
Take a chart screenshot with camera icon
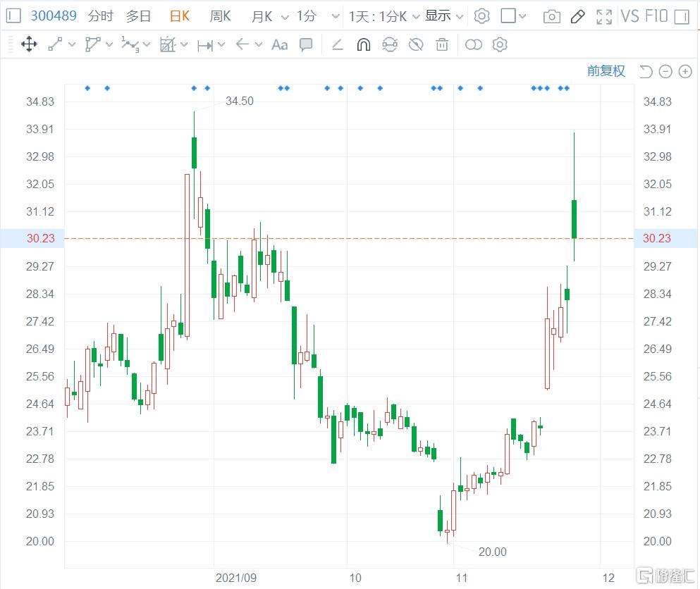(552, 17)
